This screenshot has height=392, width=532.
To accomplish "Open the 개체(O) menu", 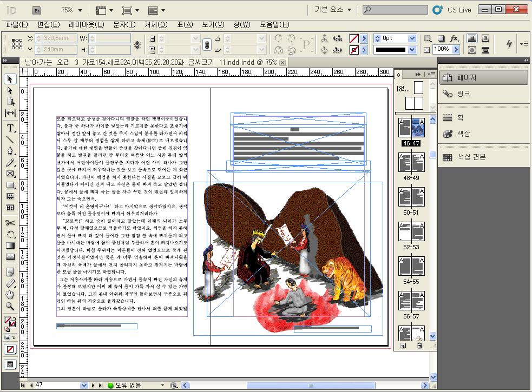I will 156,24.
